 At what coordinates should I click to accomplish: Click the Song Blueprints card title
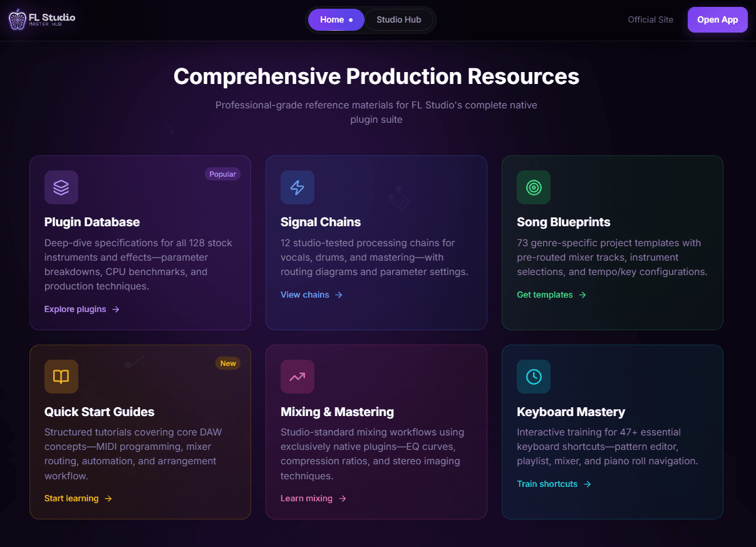(564, 222)
